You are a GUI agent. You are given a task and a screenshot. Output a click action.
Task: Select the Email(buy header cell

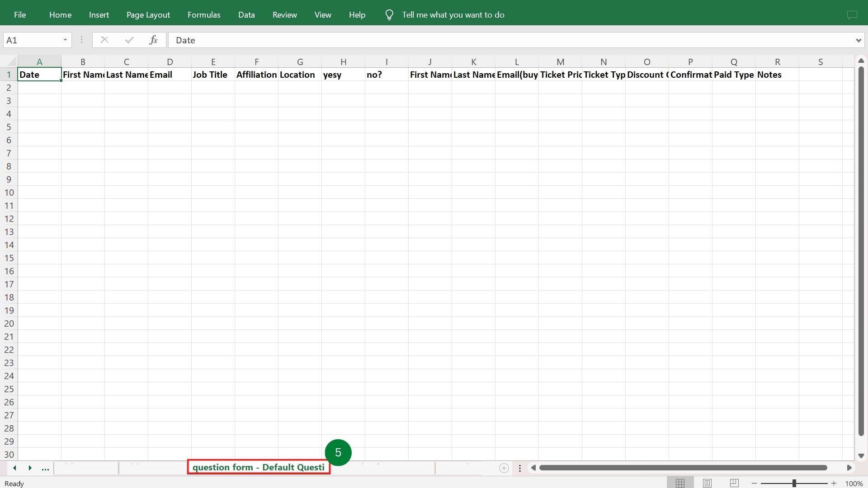pos(517,75)
